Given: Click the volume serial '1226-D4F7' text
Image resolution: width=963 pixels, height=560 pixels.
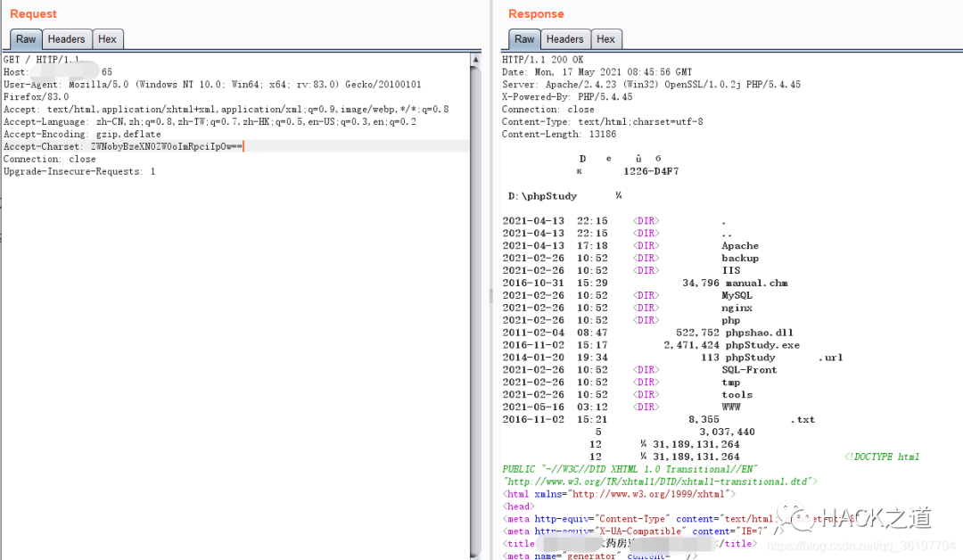Looking at the screenshot, I should click(x=651, y=171).
